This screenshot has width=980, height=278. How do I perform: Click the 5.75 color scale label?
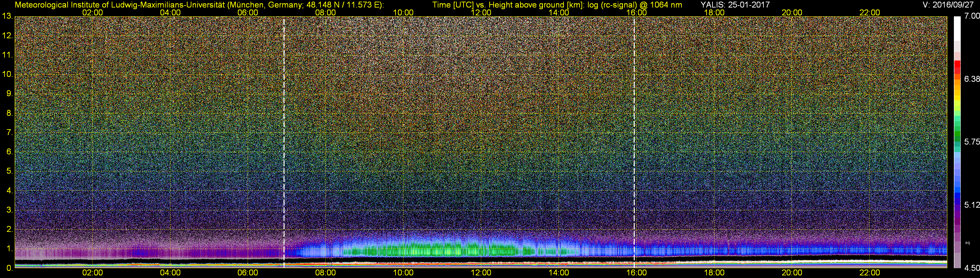point(972,142)
